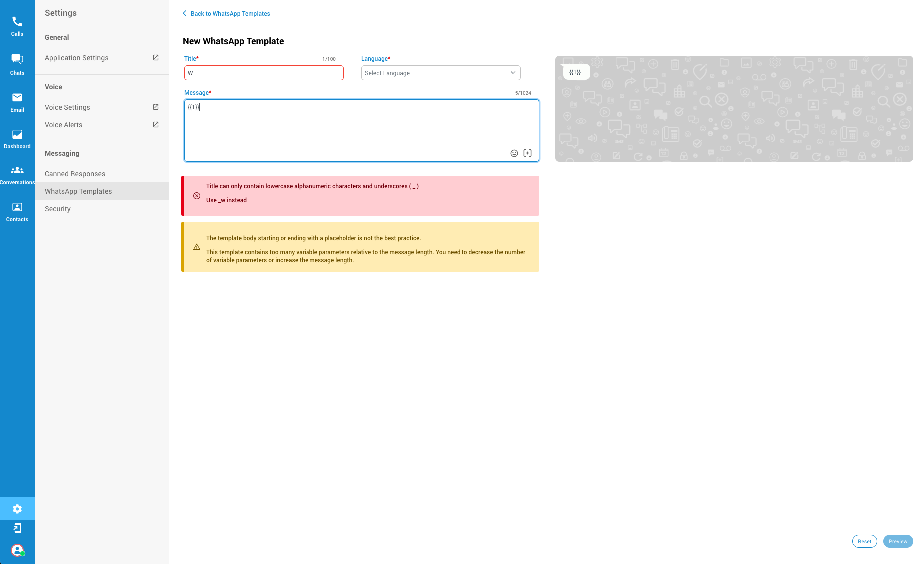Click the General section header

(57, 37)
